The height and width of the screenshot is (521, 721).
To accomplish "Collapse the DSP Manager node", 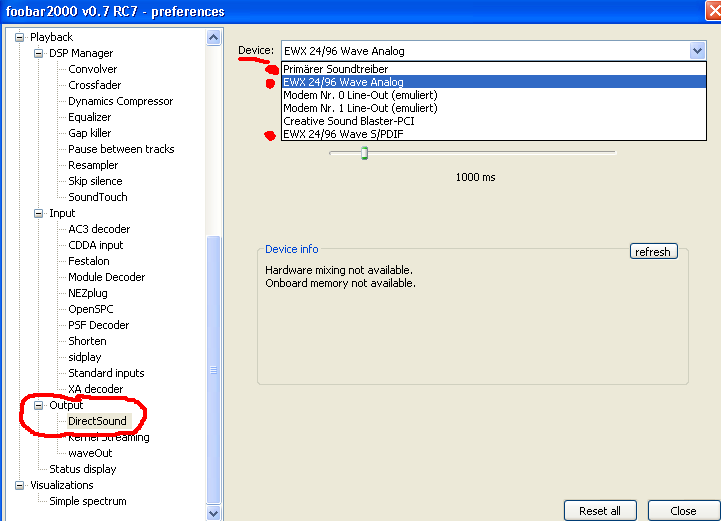I will tap(39, 53).
